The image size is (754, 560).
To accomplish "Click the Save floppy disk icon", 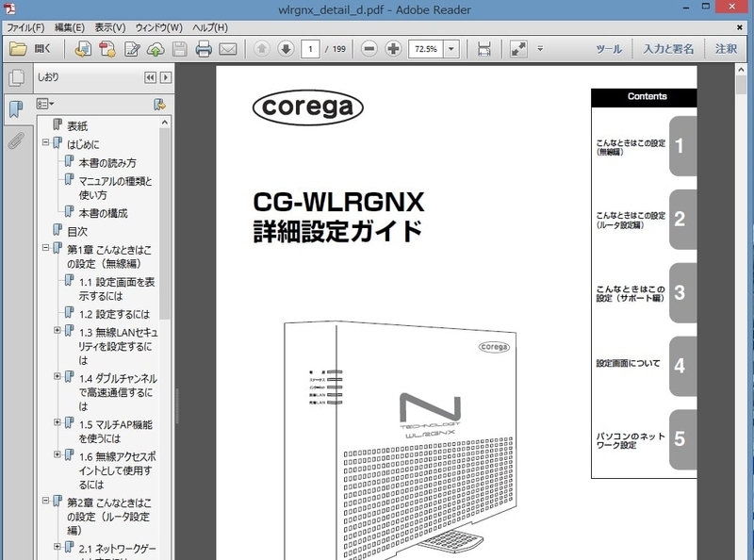I will pyautogui.click(x=179, y=49).
